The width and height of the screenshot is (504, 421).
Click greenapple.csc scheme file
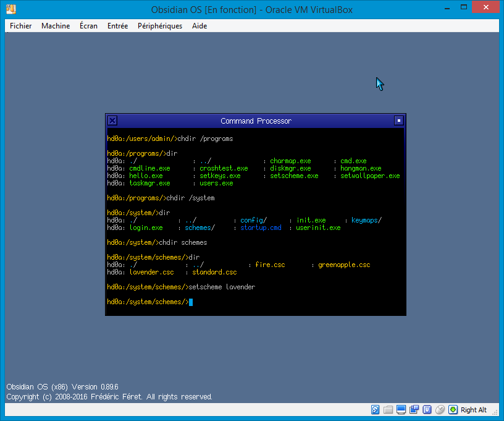344,265
